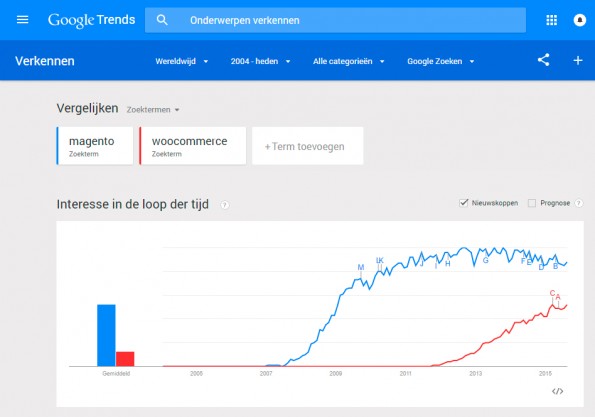This screenshot has width=595, height=417.
Task: Uncheck the Nieuwskoppen checkbox
Action: pyautogui.click(x=463, y=203)
